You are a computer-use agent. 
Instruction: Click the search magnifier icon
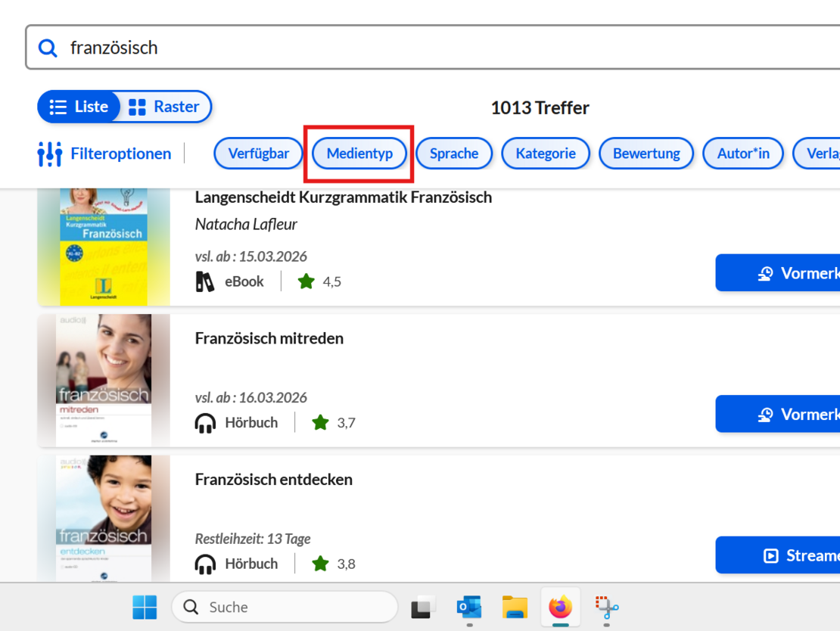(48, 48)
